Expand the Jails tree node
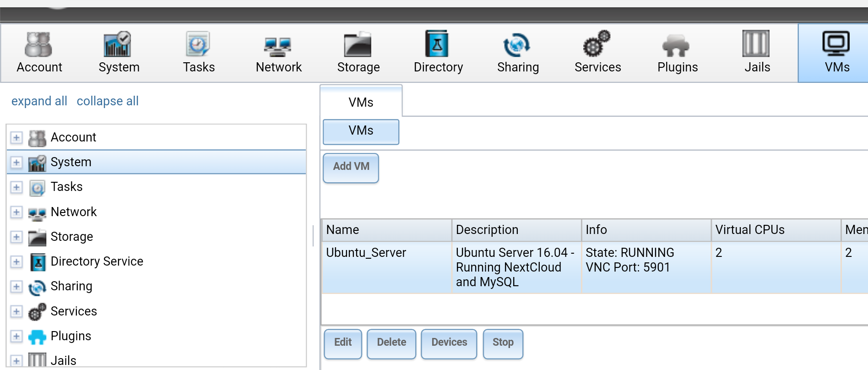The width and height of the screenshot is (868, 370). pos(16,361)
